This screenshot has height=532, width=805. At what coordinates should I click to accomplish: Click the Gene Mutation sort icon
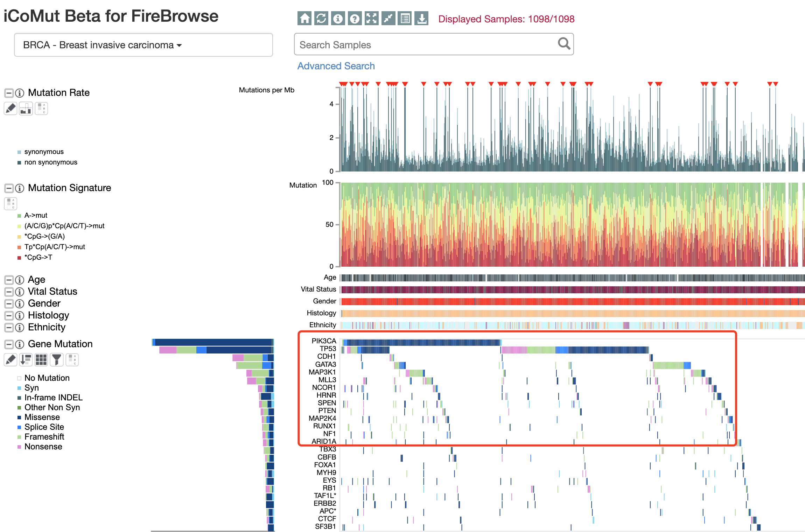coord(26,359)
